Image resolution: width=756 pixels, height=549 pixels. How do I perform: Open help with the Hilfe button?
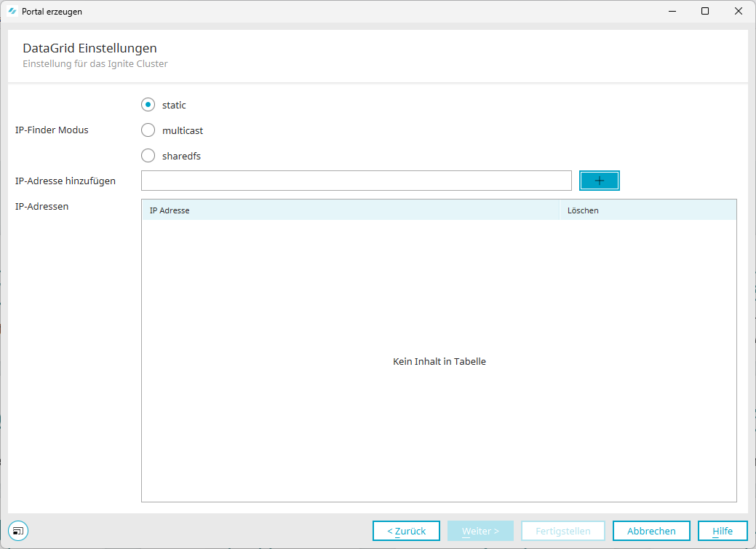tap(723, 531)
